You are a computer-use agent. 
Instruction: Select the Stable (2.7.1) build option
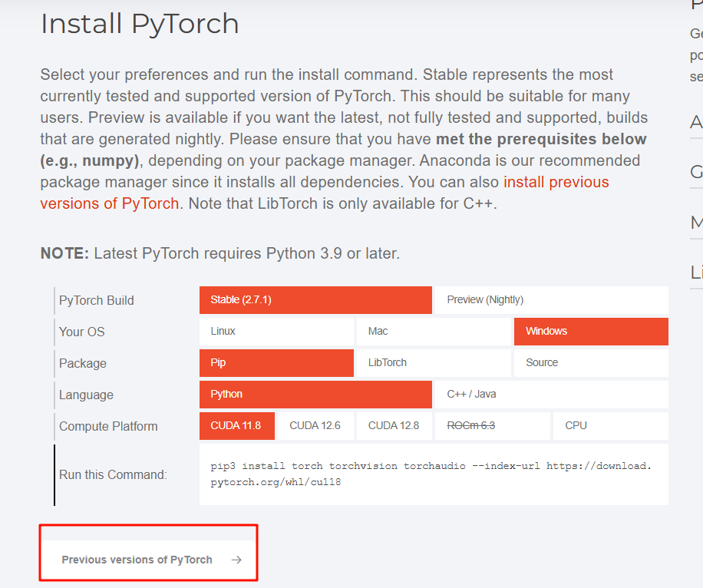[x=315, y=299]
